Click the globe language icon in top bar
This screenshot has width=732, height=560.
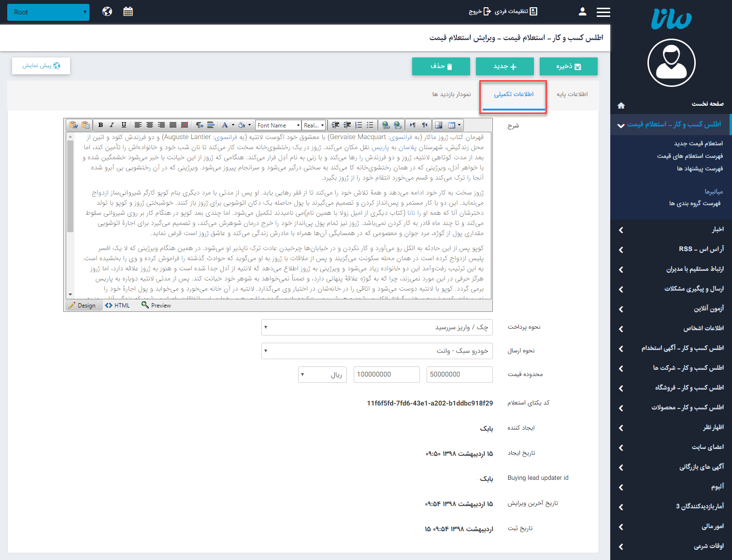(x=107, y=11)
